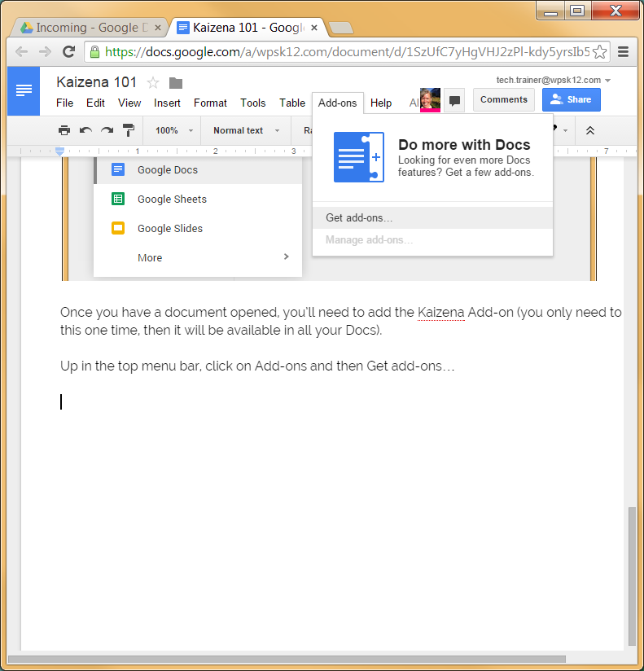Click the Redo arrow
644x671 pixels.
(107, 130)
